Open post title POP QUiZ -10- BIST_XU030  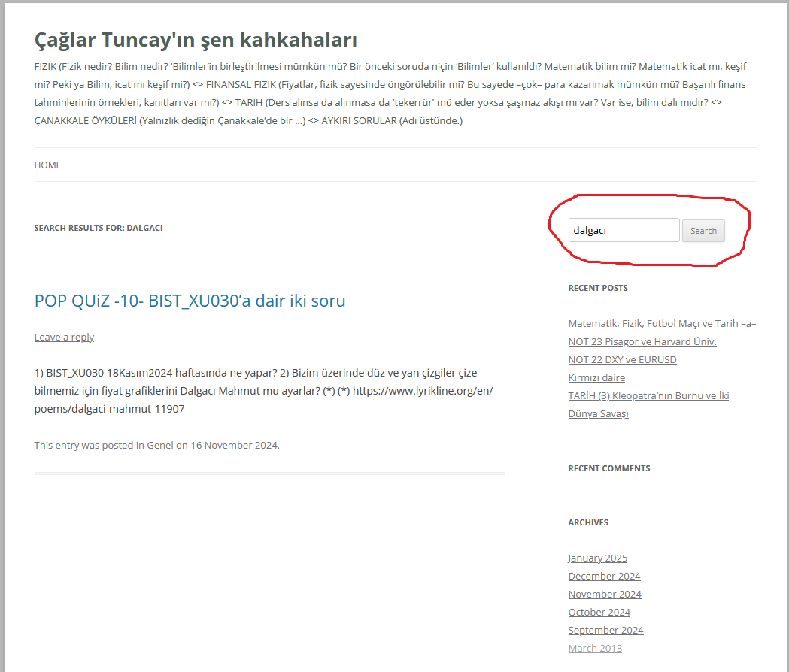point(190,301)
